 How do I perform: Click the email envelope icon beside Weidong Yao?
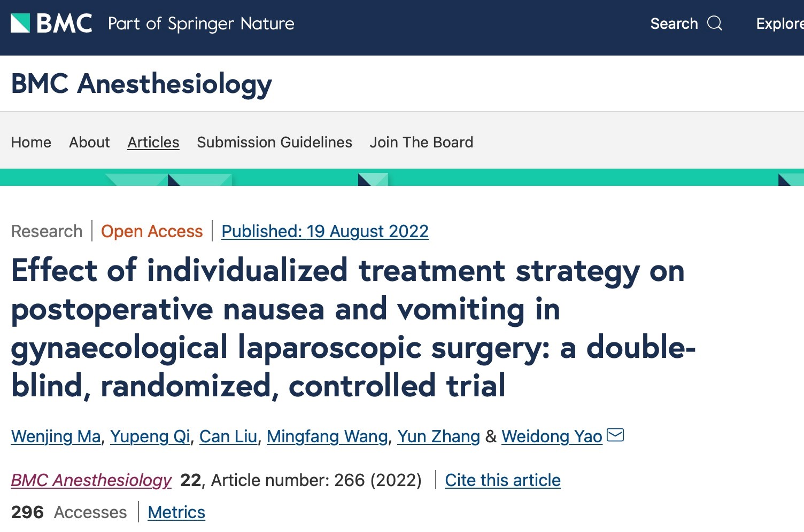click(x=615, y=435)
